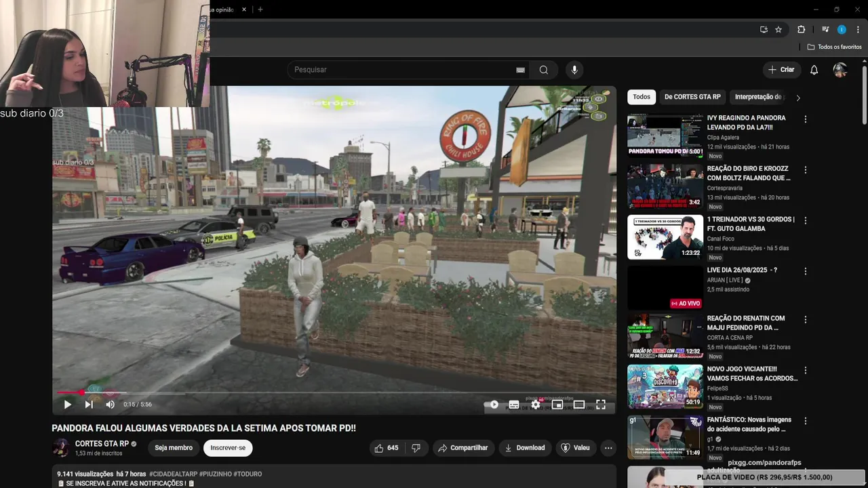Open CORTES GTA RP channel name
The image size is (868, 488).
coord(102,444)
